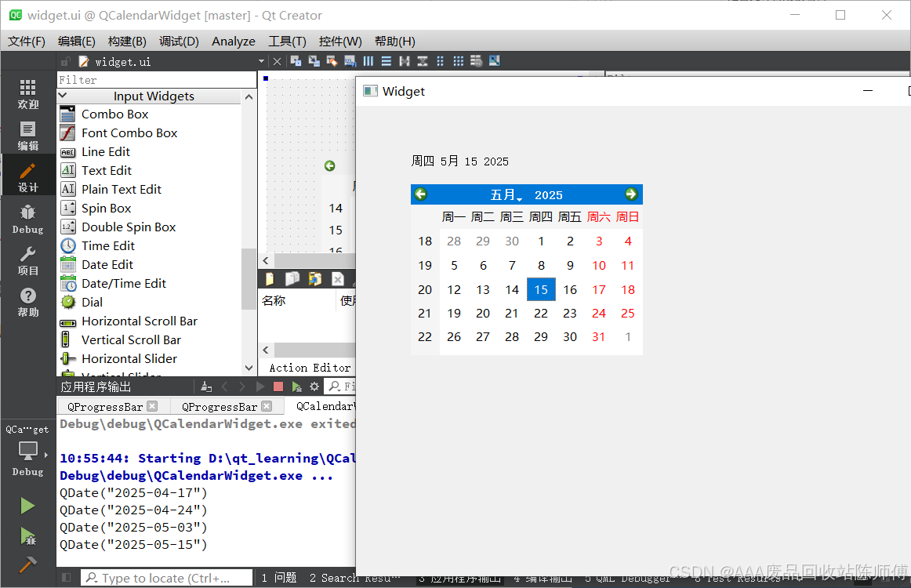Open the document dropdown next to widget.ui
Image resolution: width=911 pixels, height=588 pixels.
pos(262,60)
